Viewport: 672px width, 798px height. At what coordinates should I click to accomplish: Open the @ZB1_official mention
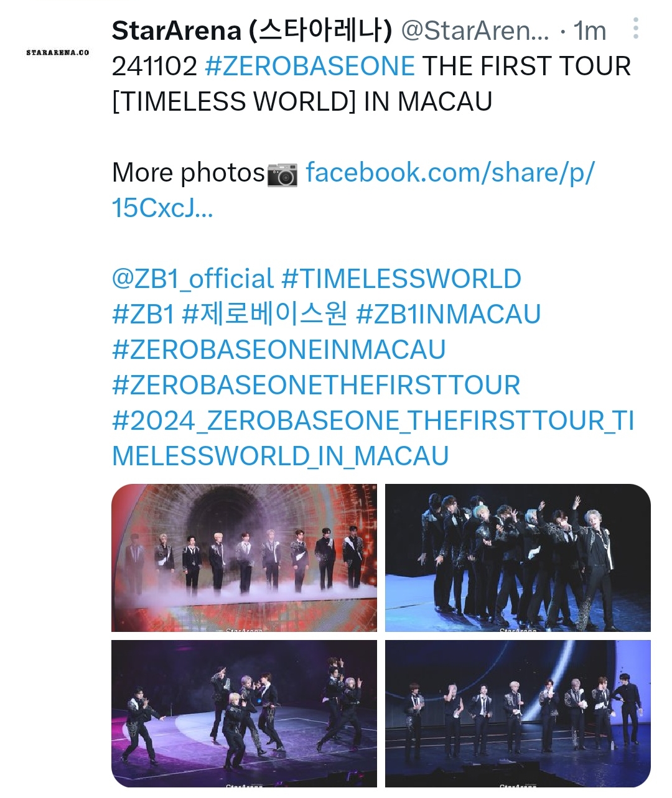click(x=193, y=279)
